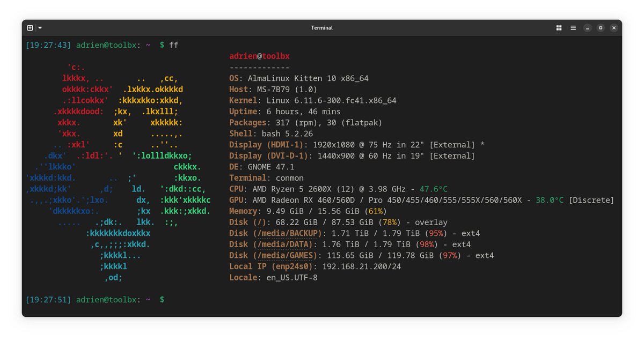
Task: Click the Kernel Linux 6.11.6 line
Action: 313,100
